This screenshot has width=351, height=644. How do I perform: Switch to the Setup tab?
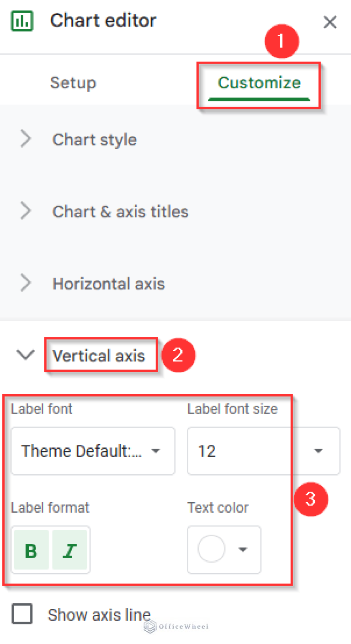pos(73,83)
